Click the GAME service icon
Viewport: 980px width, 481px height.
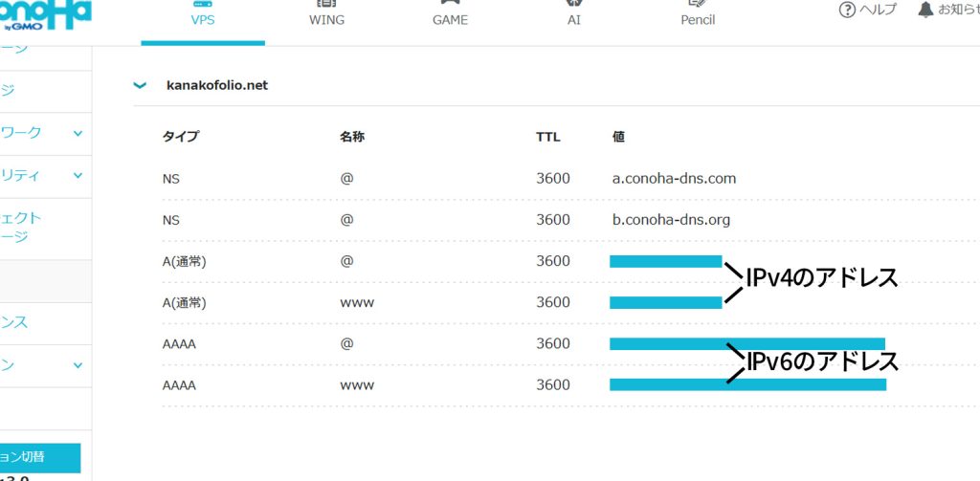pos(450,5)
